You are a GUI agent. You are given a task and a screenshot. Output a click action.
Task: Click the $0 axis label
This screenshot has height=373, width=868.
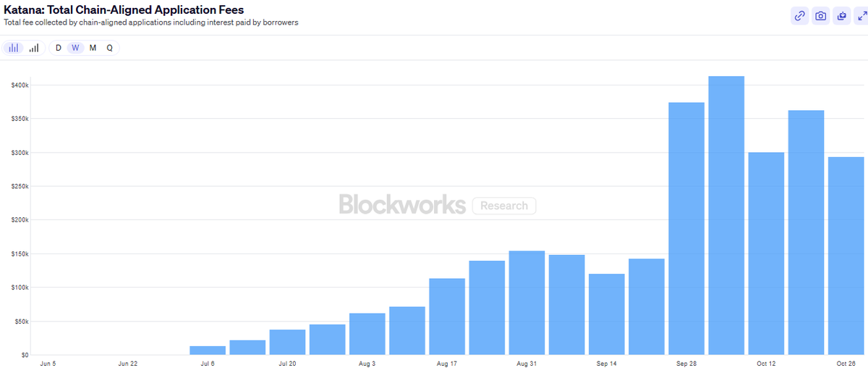pos(25,355)
